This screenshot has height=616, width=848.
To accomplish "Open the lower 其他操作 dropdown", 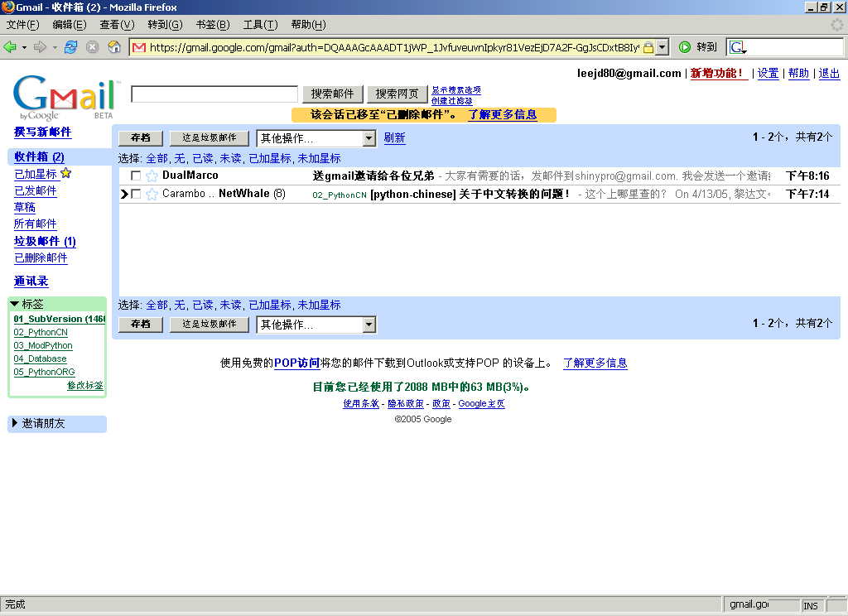I will [316, 325].
